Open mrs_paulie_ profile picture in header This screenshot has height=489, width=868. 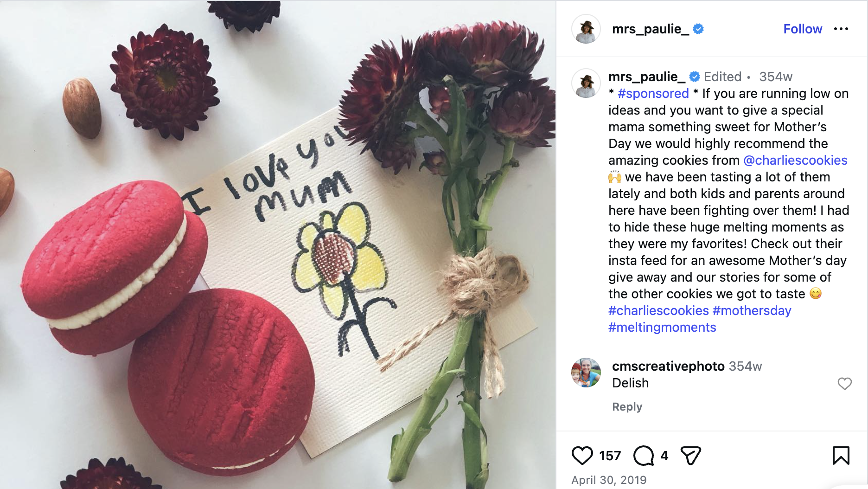click(586, 29)
